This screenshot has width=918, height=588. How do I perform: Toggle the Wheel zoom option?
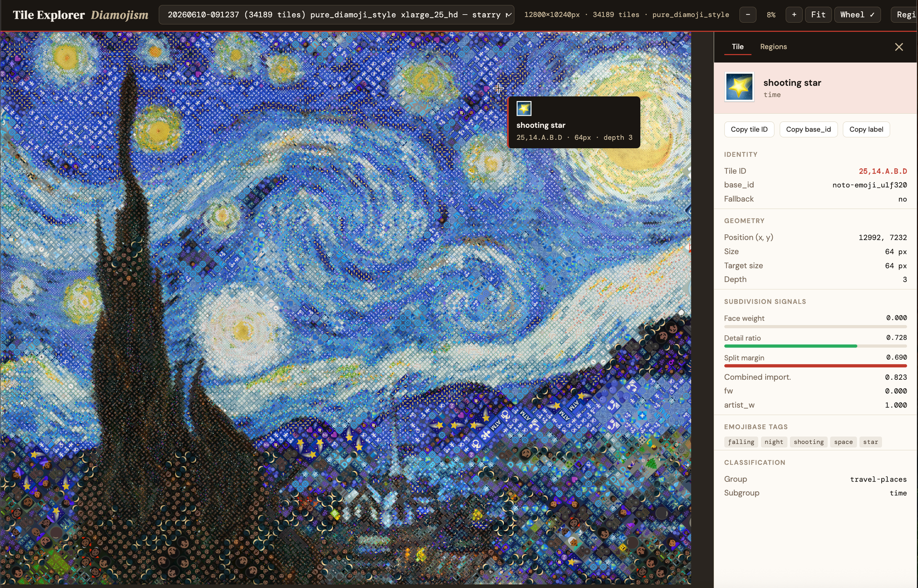click(x=857, y=15)
